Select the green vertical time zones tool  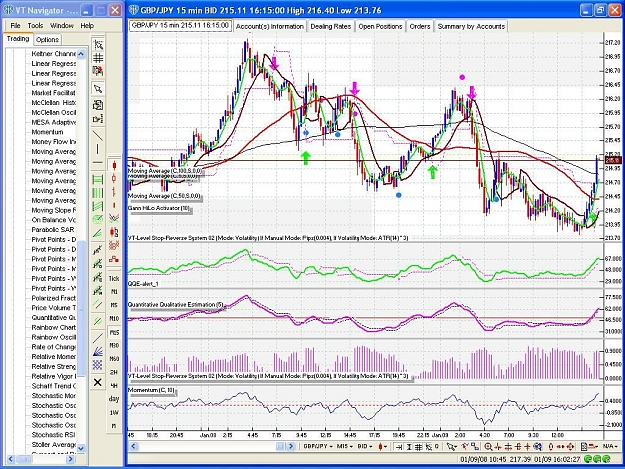click(x=98, y=193)
